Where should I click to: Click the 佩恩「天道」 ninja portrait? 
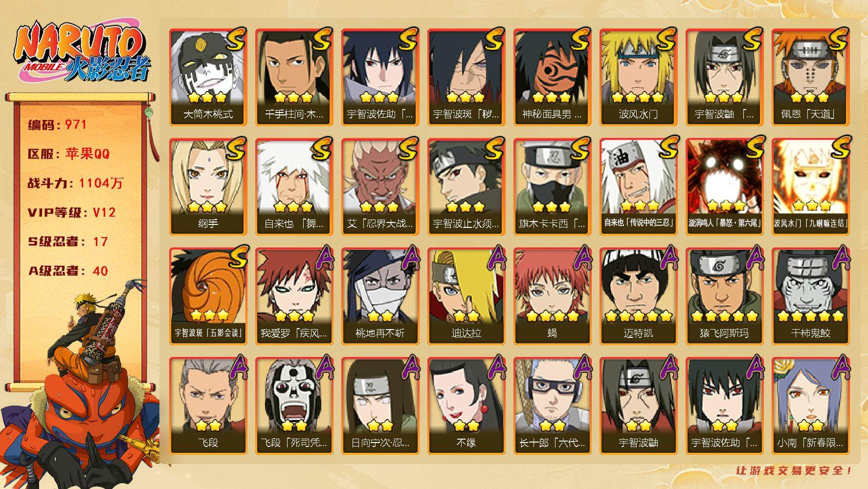[811, 77]
